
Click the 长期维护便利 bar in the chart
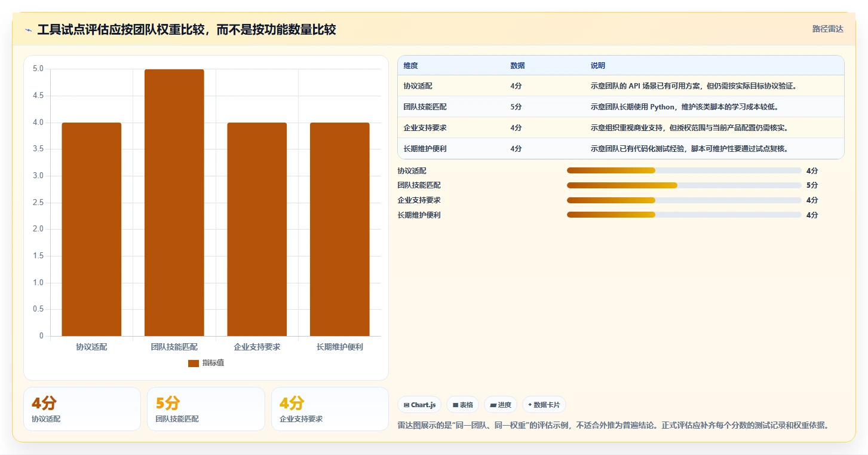[340, 229]
